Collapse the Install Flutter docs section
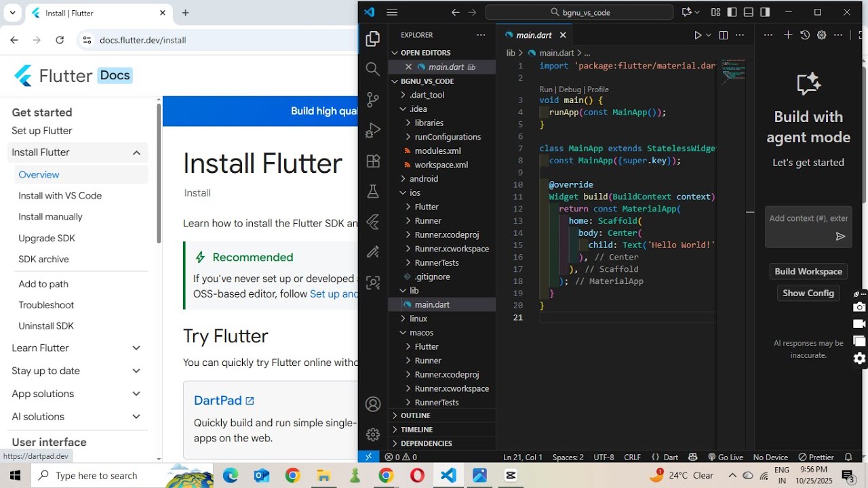Image resolution: width=868 pixels, height=488 pixels. coord(136,152)
